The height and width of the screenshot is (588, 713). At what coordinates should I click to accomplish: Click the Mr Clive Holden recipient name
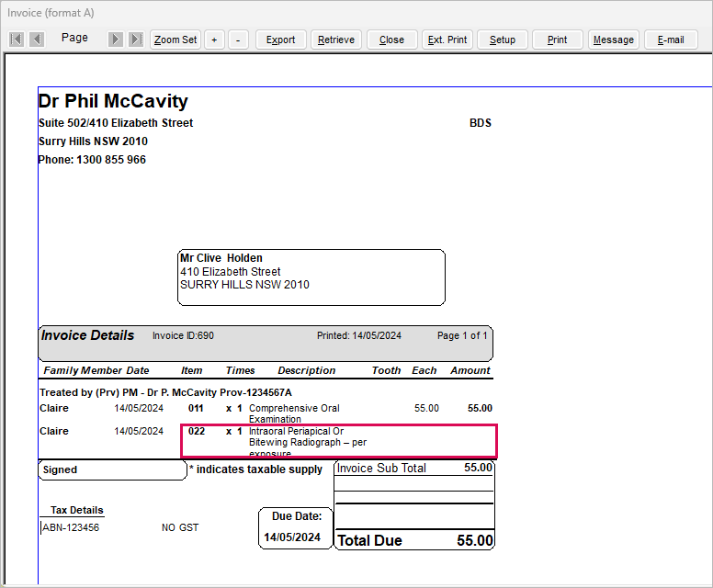(221, 258)
